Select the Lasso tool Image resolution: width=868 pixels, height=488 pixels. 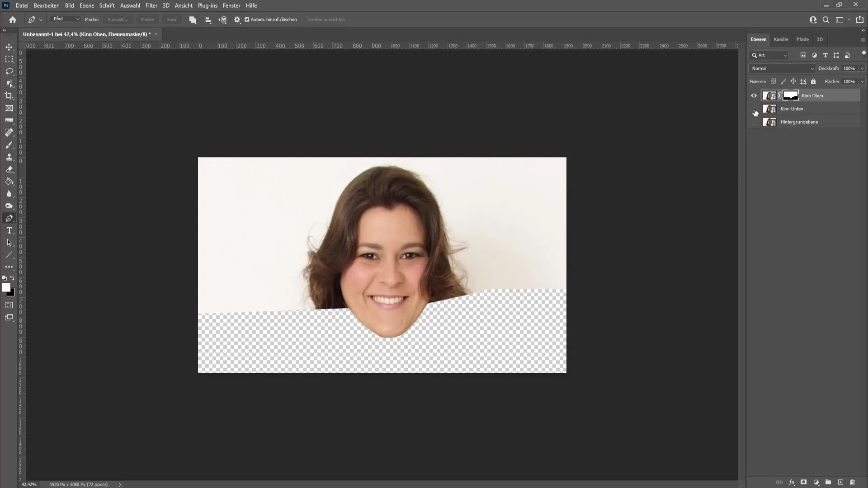(x=9, y=71)
